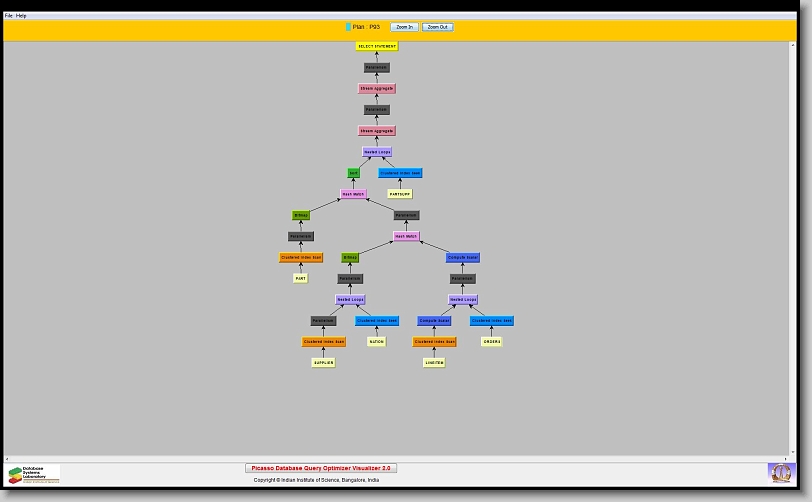
Task: Click the ORDERS table node
Action: pos(491,342)
